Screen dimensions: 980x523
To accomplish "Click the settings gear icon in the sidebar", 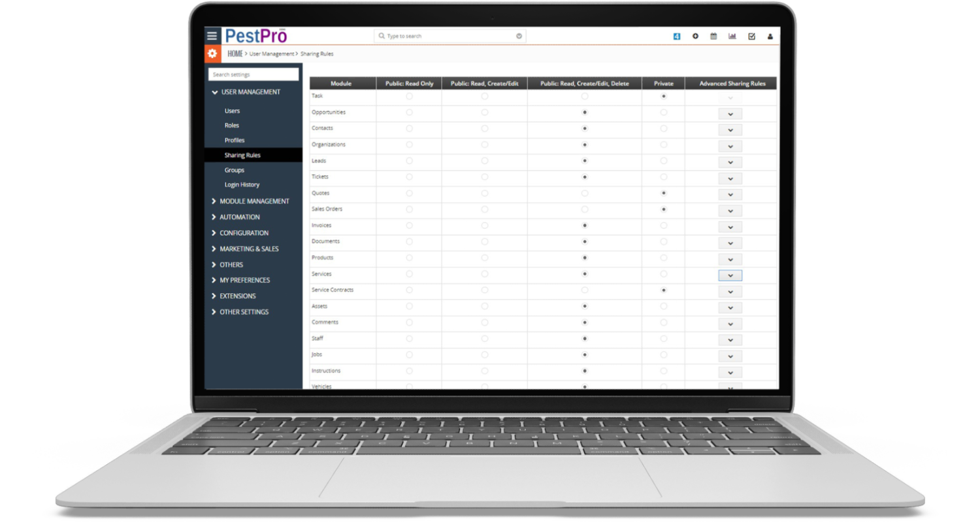I will (212, 53).
